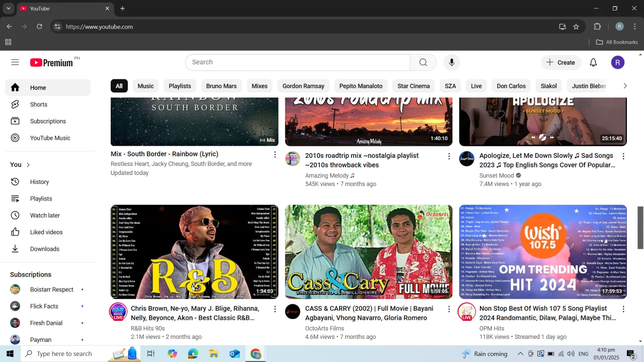Open the Windows Start menu

10,354
